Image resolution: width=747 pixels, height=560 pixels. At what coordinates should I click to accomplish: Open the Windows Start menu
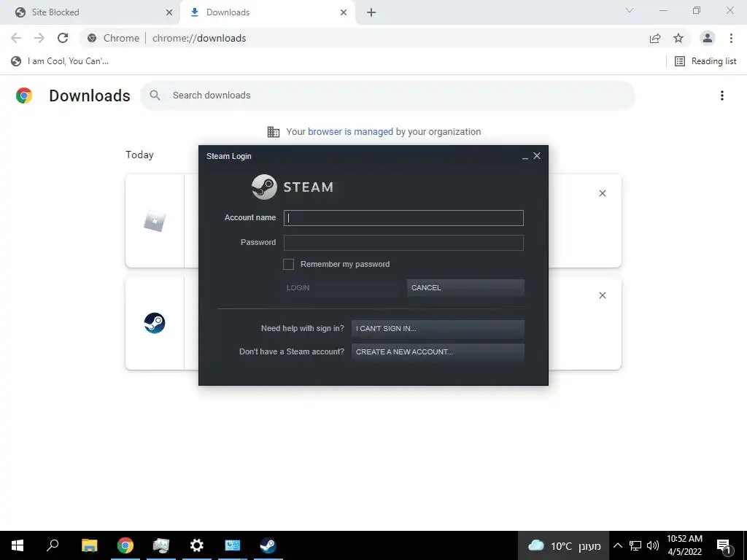coord(18,545)
